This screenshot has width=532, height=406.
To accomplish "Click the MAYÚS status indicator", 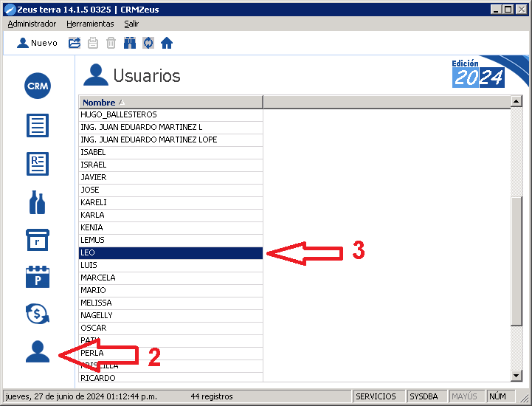I will [x=466, y=396].
